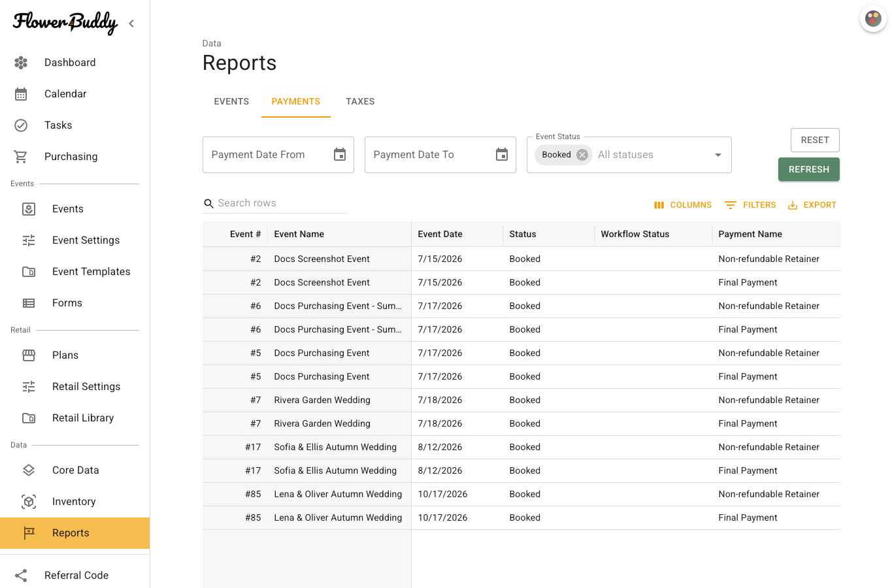This screenshot has height=588, width=892.
Task: Click the Purchasing cart icon
Action: click(x=21, y=157)
